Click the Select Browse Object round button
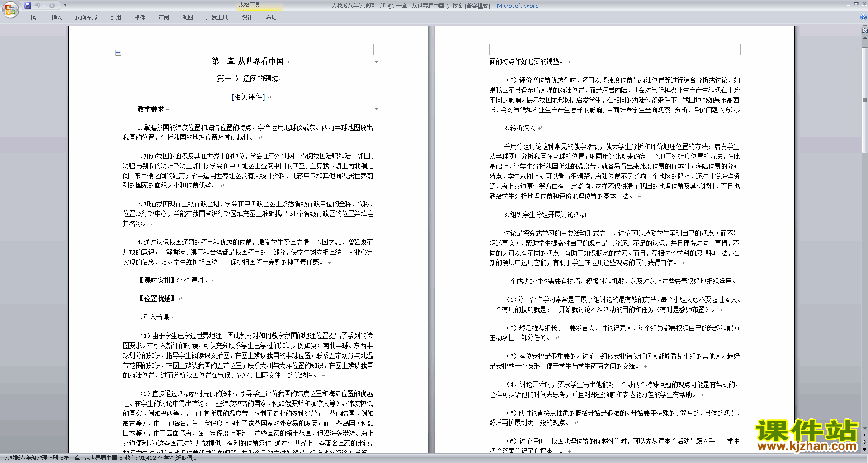The width and height of the screenshot is (868, 463). pos(865,442)
